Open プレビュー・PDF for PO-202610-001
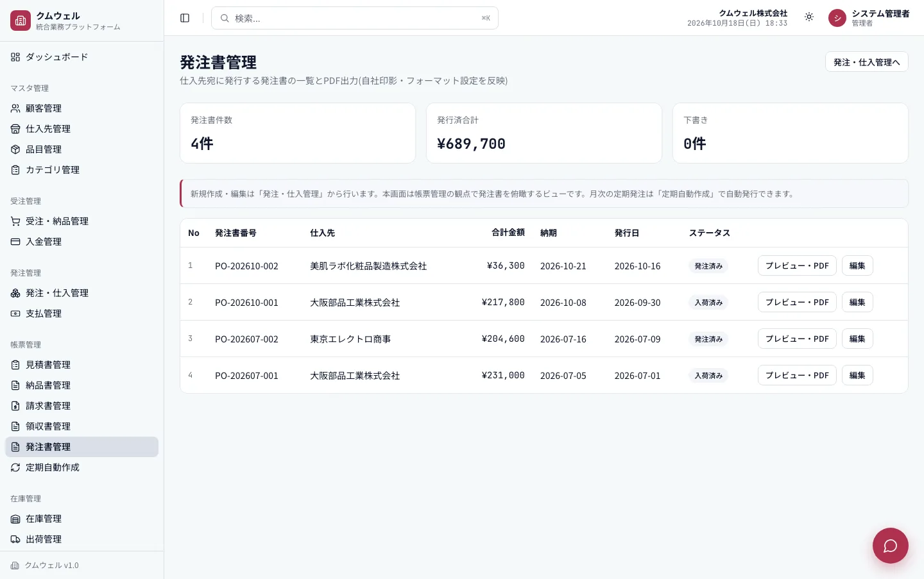The image size is (924, 579). tap(797, 302)
